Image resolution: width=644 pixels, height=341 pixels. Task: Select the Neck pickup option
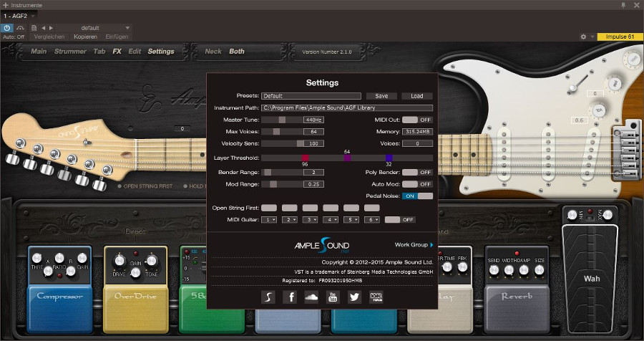(213, 52)
